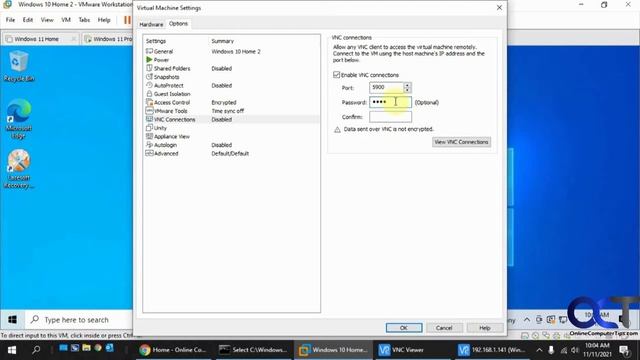Switch to the Hardware tab
This screenshot has height=360, width=640.
click(151, 24)
